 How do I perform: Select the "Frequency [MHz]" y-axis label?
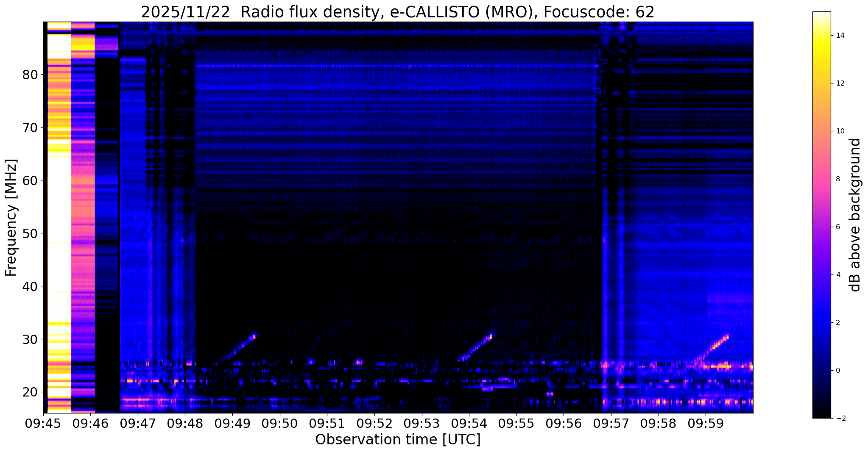[x=11, y=218]
